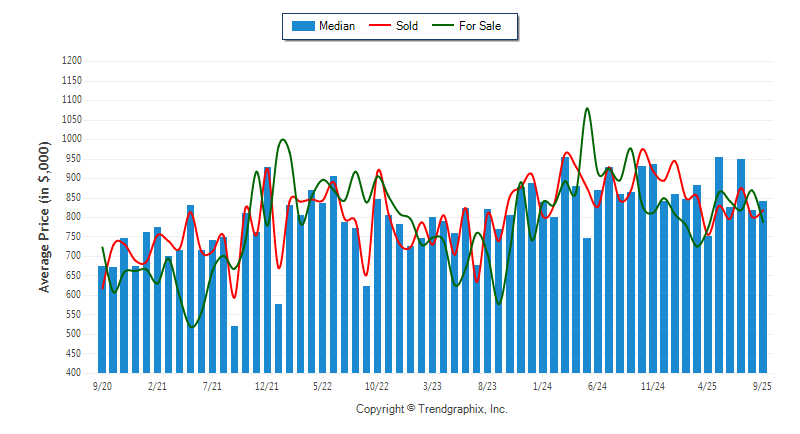Click the 10/22 x-axis date label

[377, 385]
